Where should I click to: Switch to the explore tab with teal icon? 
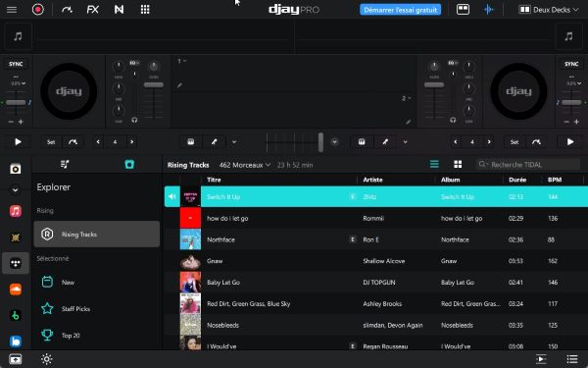[x=129, y=165]
